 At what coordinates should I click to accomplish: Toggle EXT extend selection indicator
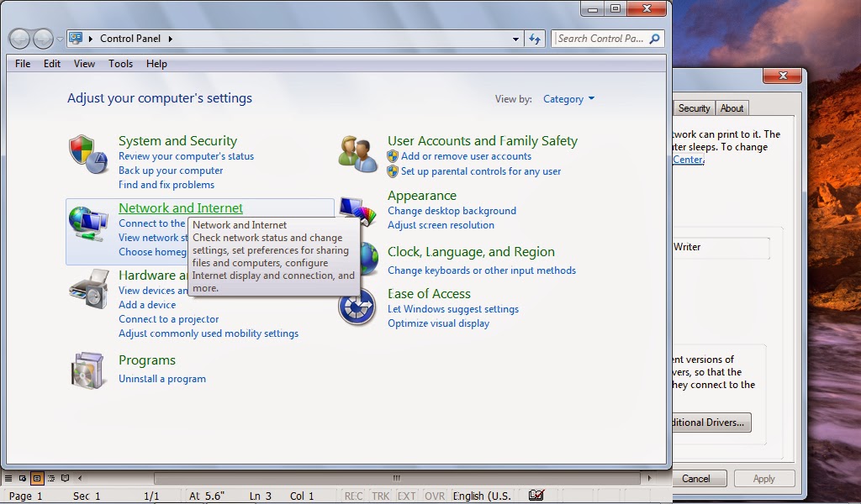point(406,496)
